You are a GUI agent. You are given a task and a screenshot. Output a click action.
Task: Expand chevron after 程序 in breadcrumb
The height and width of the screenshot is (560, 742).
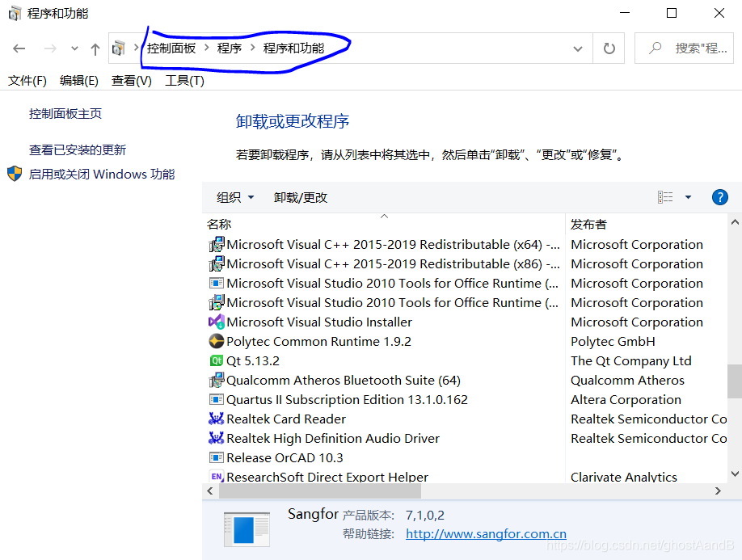point(253,48)
